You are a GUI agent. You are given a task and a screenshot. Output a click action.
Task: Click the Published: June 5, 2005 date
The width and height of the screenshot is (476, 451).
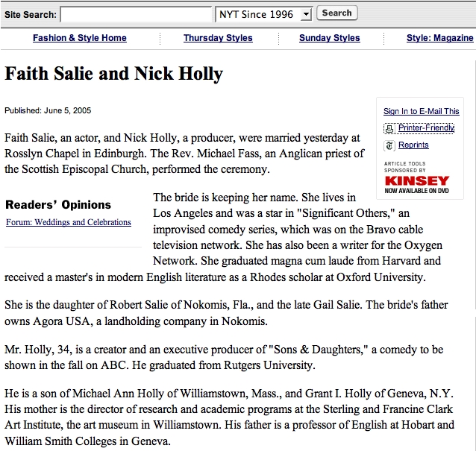click(x=48, y=110)
